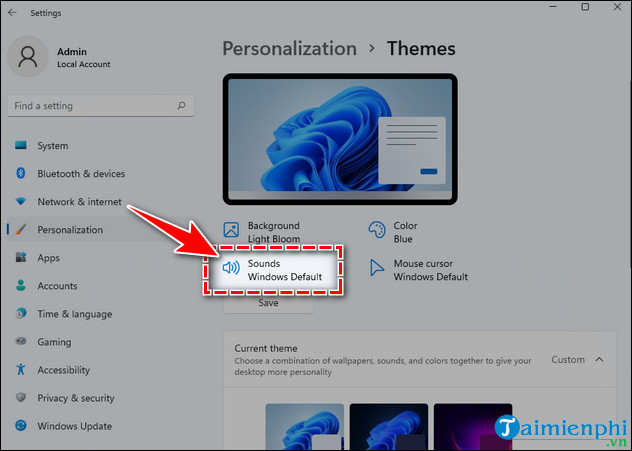Click the Apps icon in sidebar
The image size is (632, 451).
[21, 257]
